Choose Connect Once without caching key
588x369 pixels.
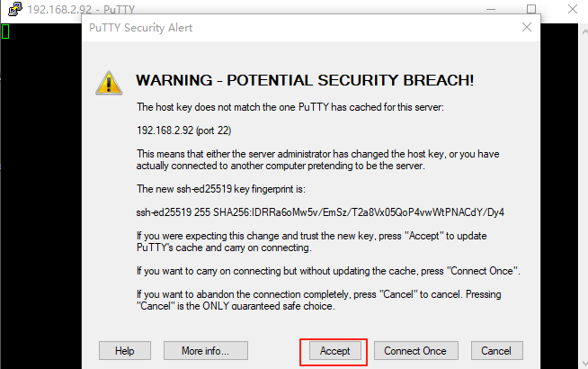tap(415, 350)
